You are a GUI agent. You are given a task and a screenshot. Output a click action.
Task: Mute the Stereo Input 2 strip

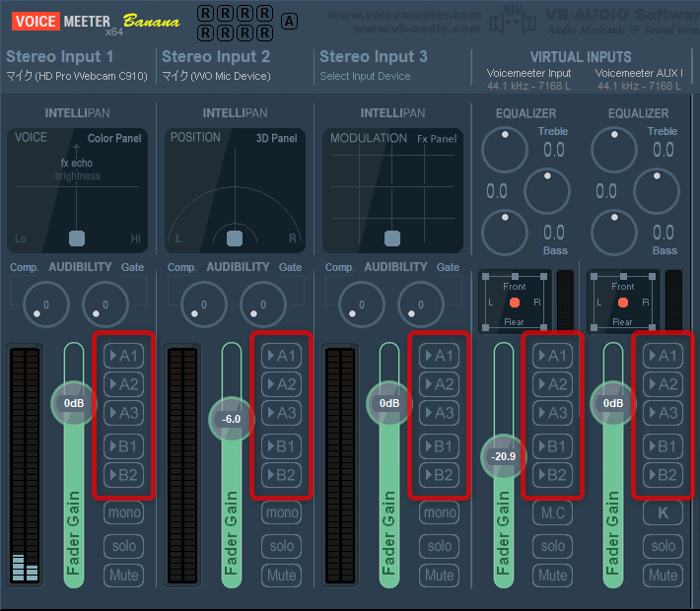coord(281,575)
